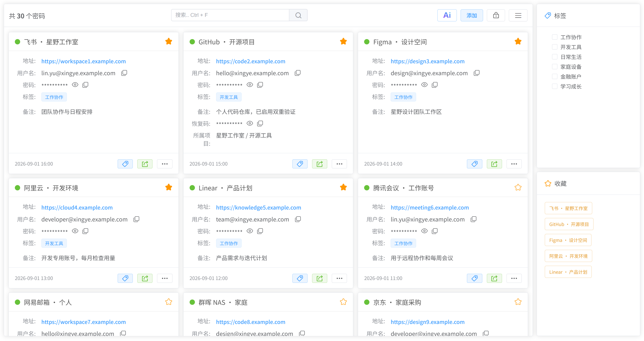Copy password on Linear card
The height and width of the screenshot is (341, 644).
[260, 231]
